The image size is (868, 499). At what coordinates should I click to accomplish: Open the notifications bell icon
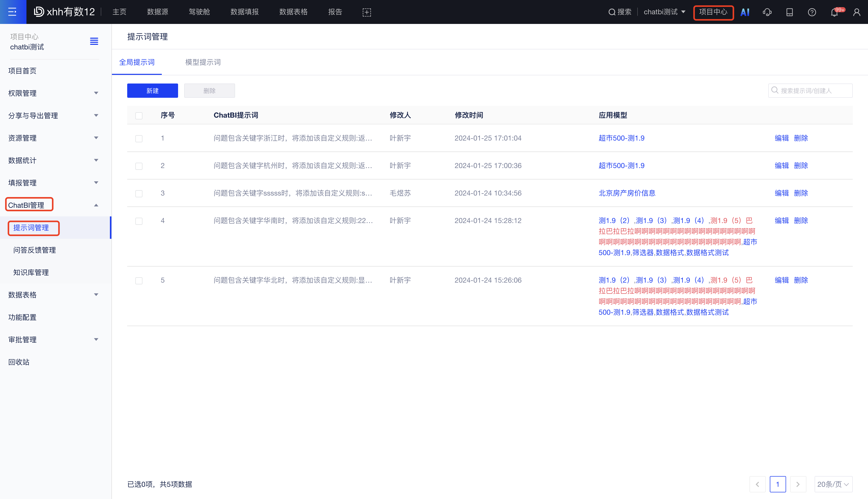click(x=834, y=12)
